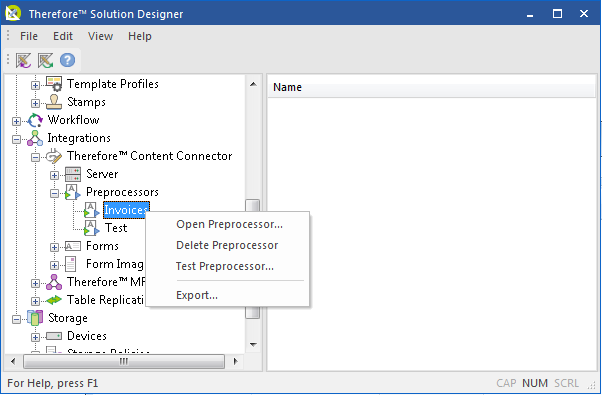Expand the Devices node
Screen dimensions: 602x395
pyautogui.click(x=35, y=337)
